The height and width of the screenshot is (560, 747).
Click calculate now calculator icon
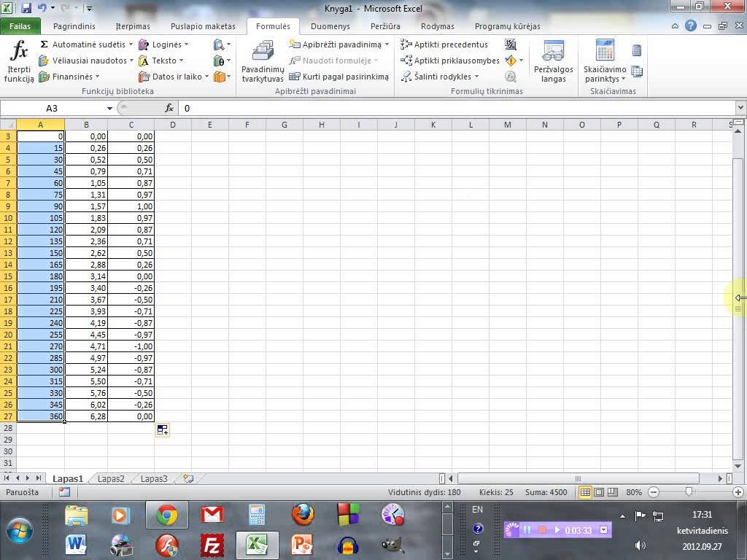(636, 50)
